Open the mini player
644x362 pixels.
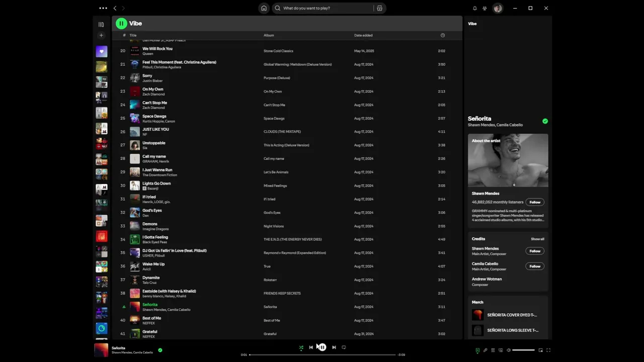[x=541, y=350]
